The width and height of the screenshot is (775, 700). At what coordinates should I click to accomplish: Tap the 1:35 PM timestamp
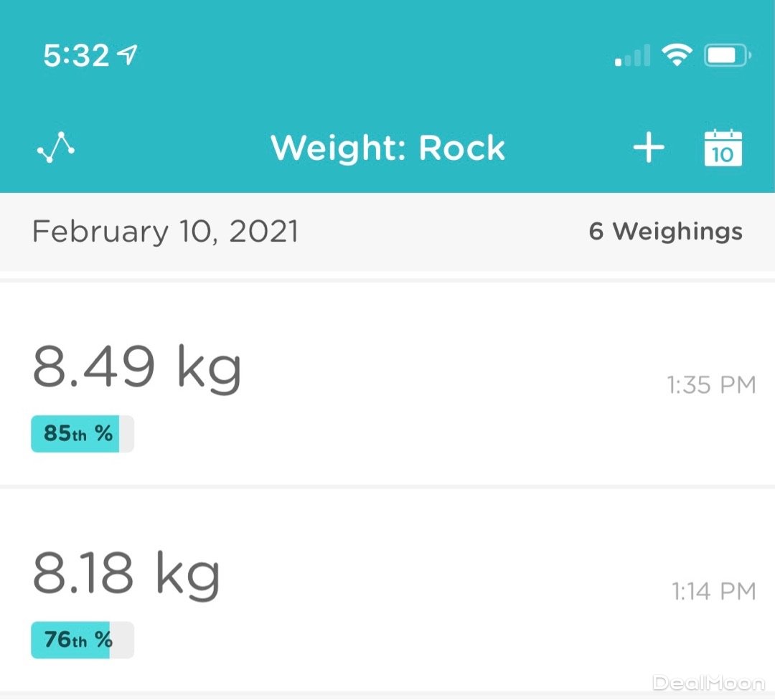coord(711,386)
